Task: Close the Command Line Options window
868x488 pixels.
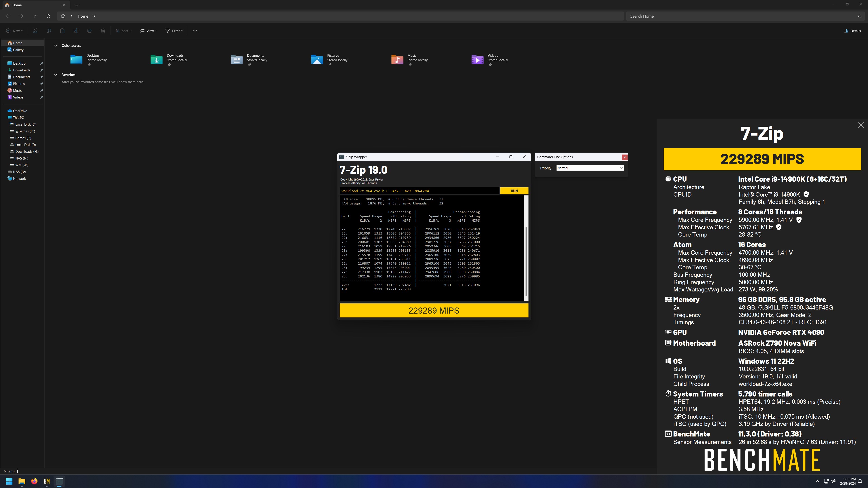Action: point(625,157)
